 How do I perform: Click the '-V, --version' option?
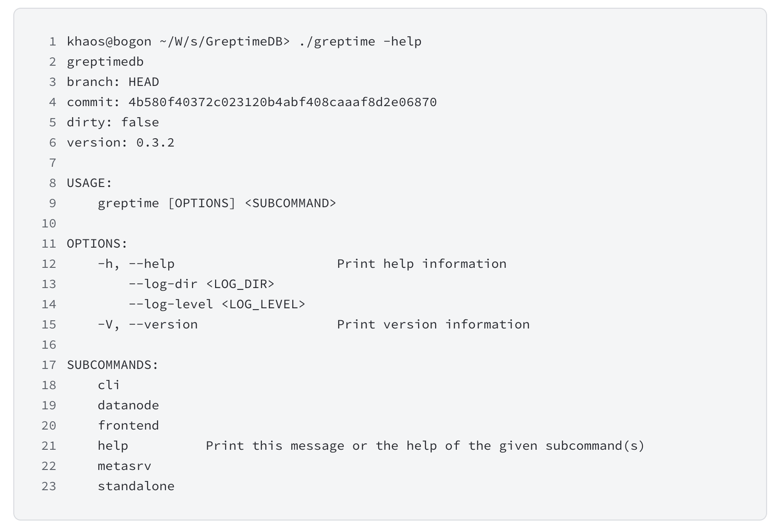148,325
